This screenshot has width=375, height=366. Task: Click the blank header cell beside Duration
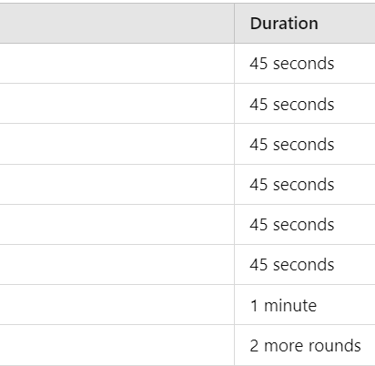[117, 23]
